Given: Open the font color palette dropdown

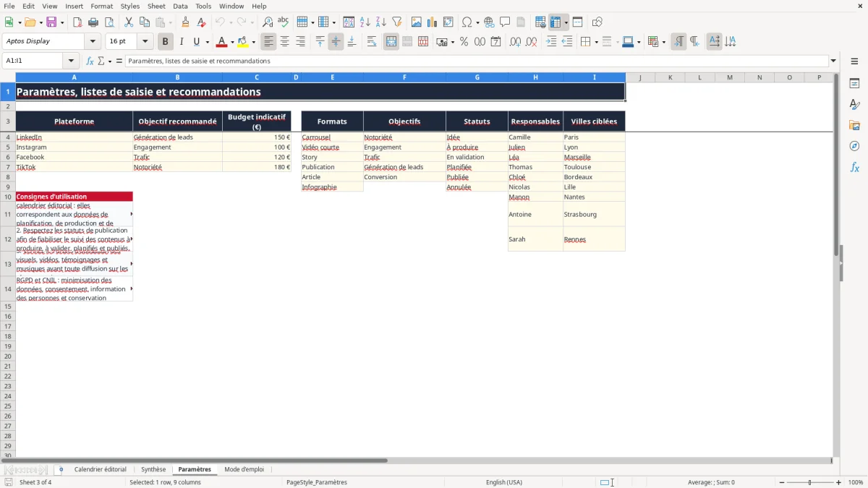Looking at the screenshot, I should [x=232, y=42].
